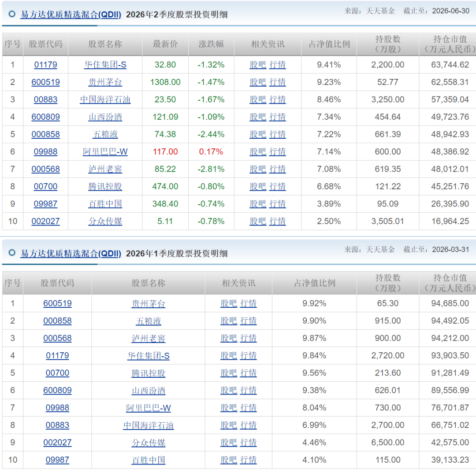
Task: Open 易方达优质精选混合(QDII) link in 1季度 header
Action: coord(71,253)
